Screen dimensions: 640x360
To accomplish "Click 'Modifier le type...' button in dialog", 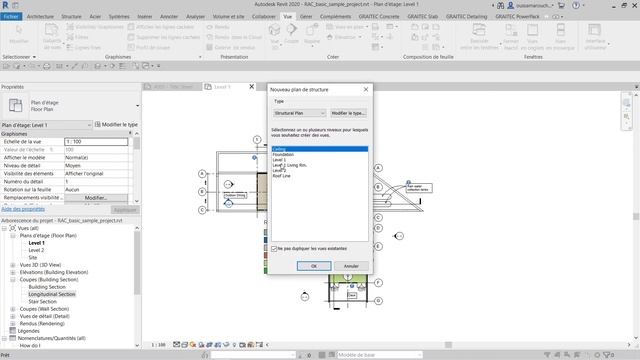I will 348,113.
